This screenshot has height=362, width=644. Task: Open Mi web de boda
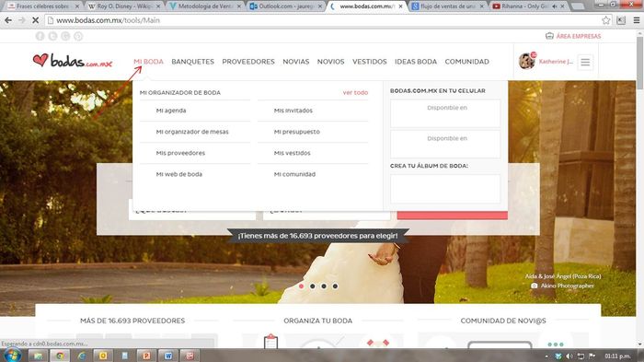(179, 174)
